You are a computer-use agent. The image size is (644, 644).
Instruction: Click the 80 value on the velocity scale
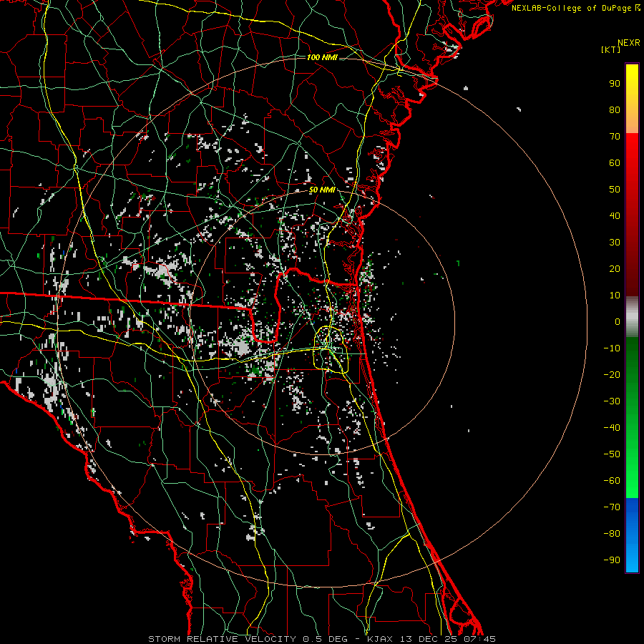pos(615,110)
